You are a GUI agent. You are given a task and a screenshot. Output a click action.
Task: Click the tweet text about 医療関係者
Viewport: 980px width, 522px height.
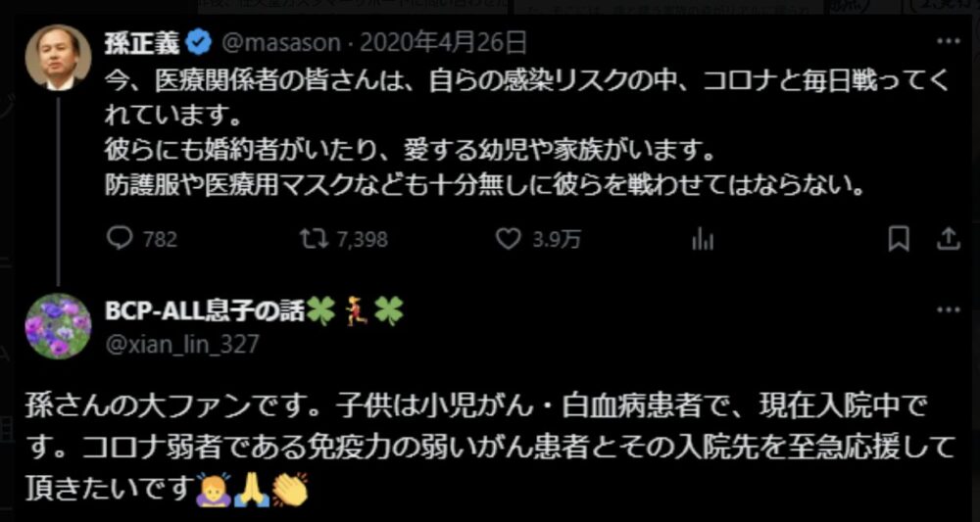click(x=526, y=133)
